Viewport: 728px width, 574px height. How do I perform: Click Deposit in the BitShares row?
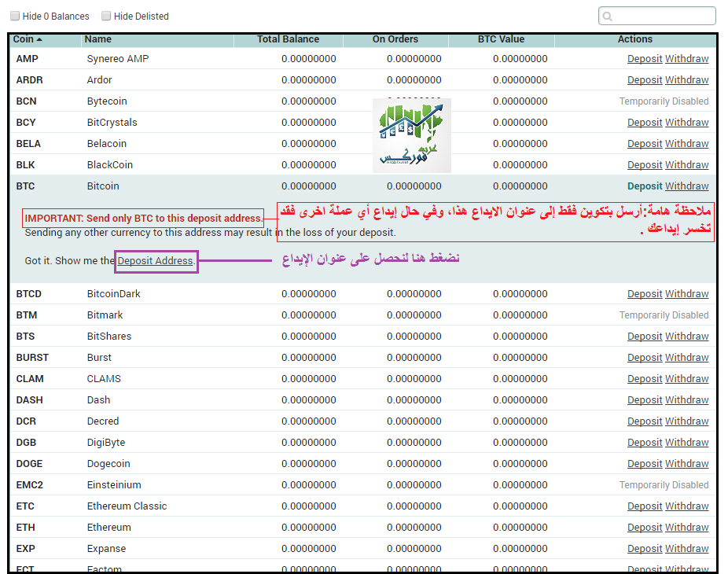click(645, 337)
